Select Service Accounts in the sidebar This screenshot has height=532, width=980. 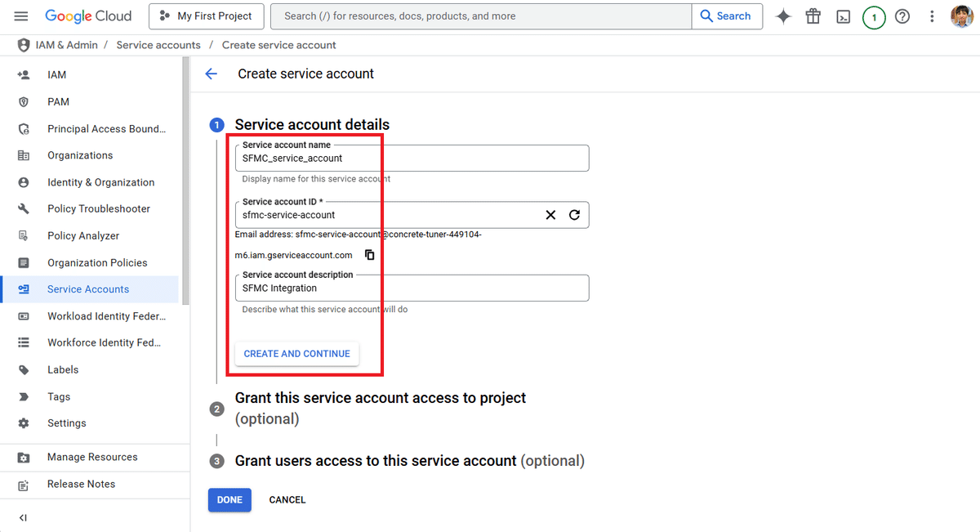point(90,289)
